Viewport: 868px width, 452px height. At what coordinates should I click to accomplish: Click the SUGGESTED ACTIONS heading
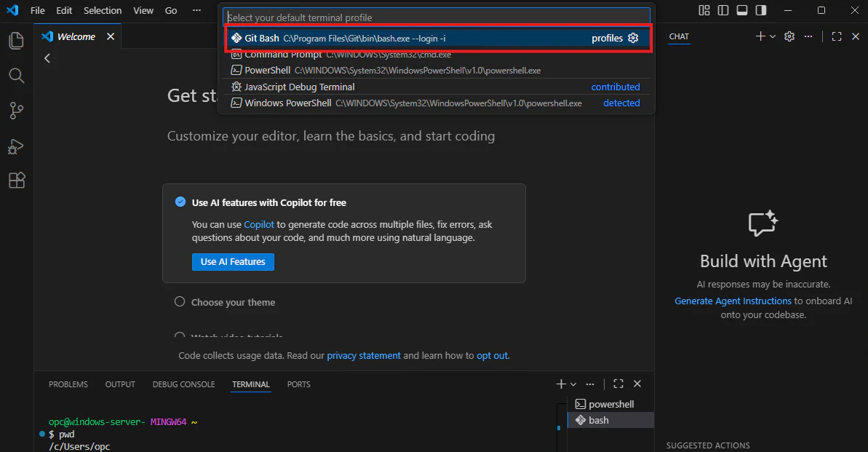708,445
